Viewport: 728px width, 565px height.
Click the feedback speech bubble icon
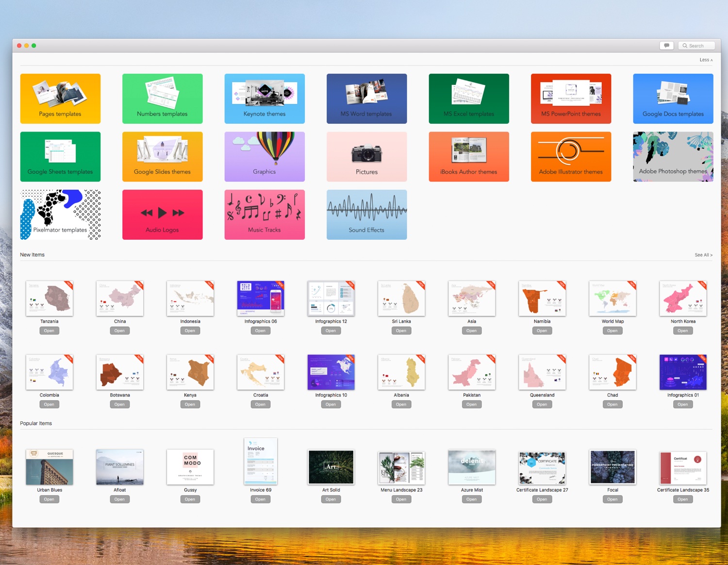(666, 46)
